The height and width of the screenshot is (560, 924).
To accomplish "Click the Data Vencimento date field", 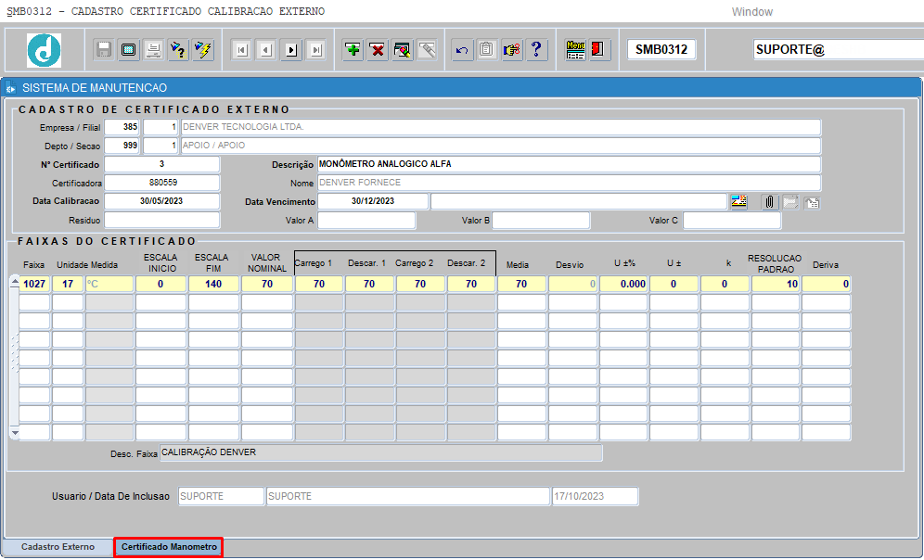I will [373, 201].
